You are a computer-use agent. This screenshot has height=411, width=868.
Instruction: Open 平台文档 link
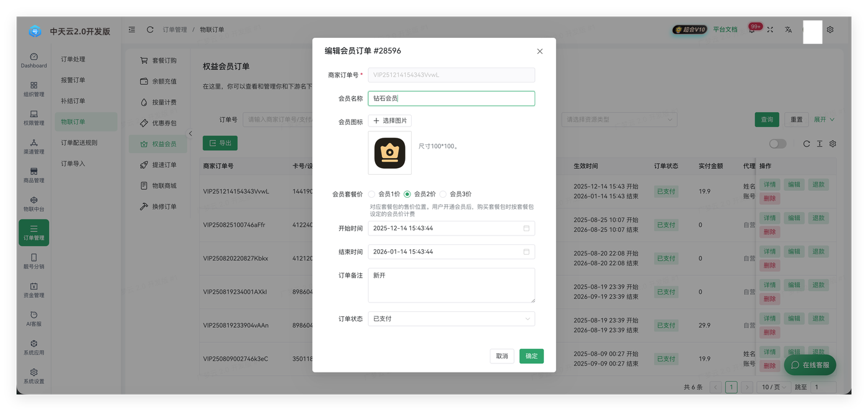725,29
